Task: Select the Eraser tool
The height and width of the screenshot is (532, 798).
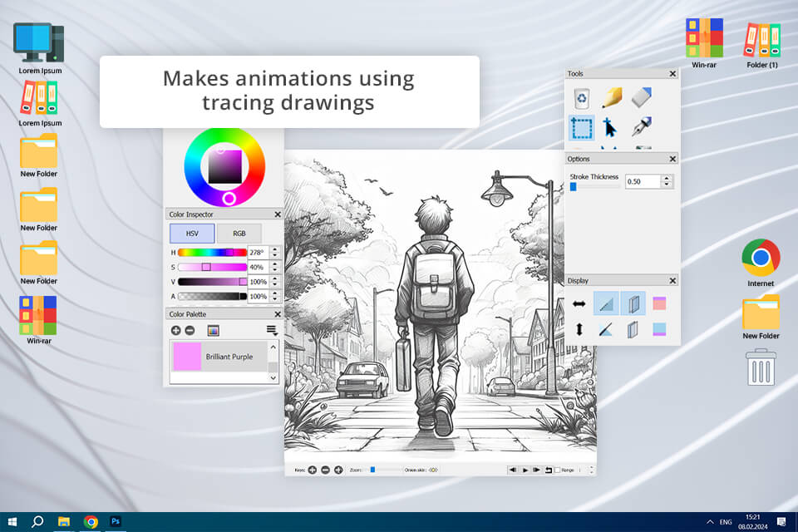Action: tap(641, 97)
